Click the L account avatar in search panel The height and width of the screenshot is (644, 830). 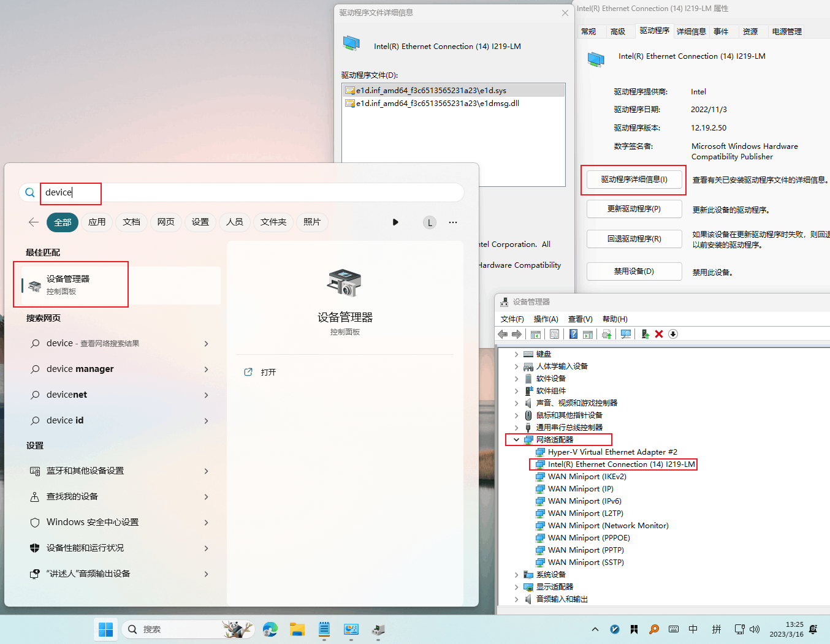(430, 222)
